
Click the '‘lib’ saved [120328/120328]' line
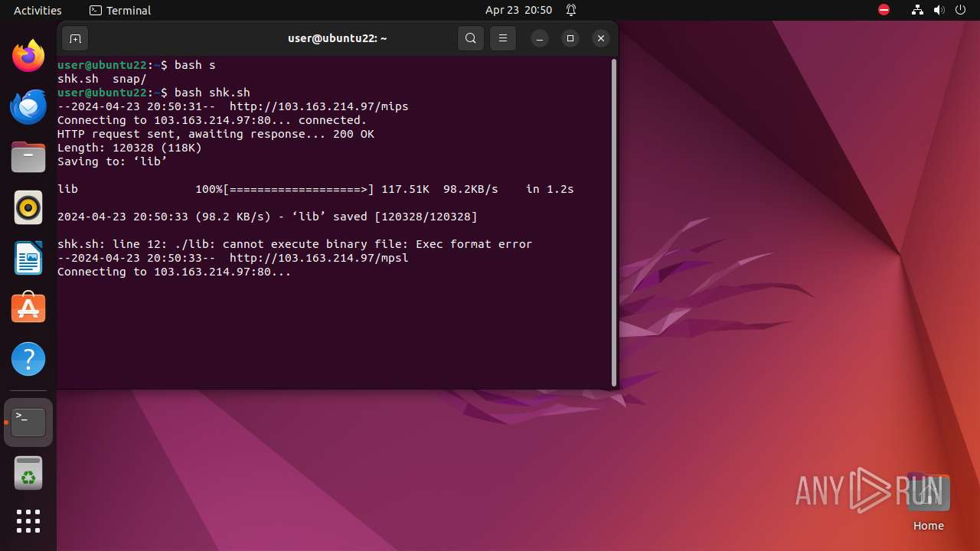coord(267,217)
